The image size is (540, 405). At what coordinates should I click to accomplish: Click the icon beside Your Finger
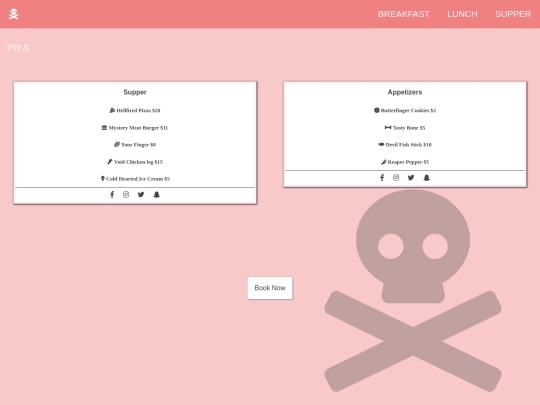pos(117,145)
